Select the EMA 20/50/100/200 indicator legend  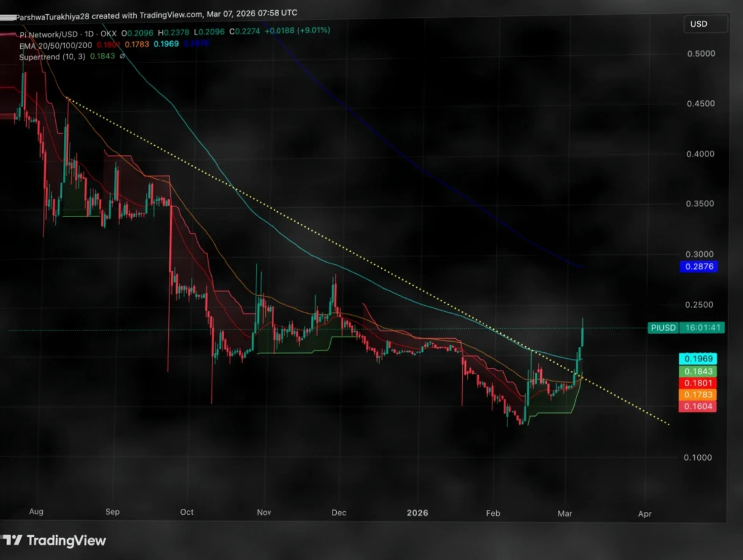point(54,43)
